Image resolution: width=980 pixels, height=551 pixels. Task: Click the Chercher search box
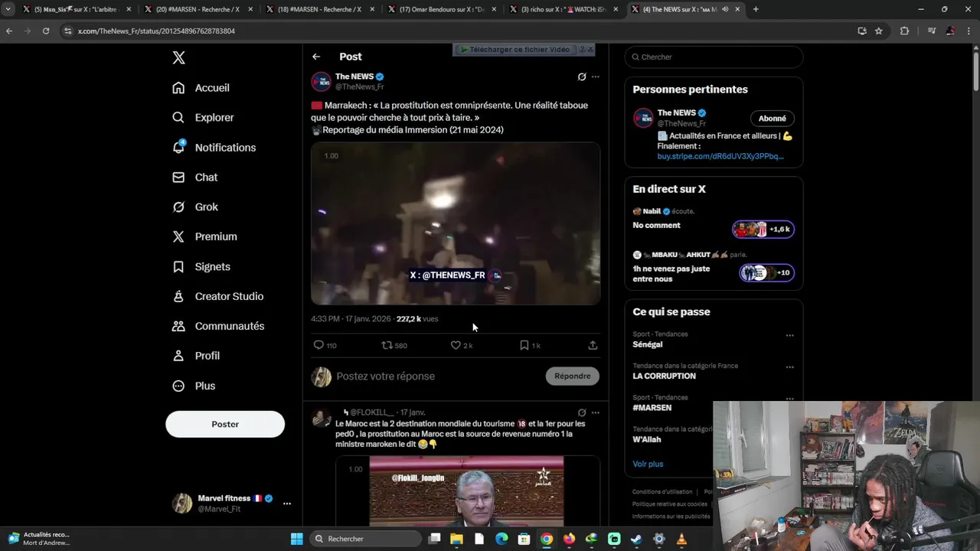[x=714, y=57]
